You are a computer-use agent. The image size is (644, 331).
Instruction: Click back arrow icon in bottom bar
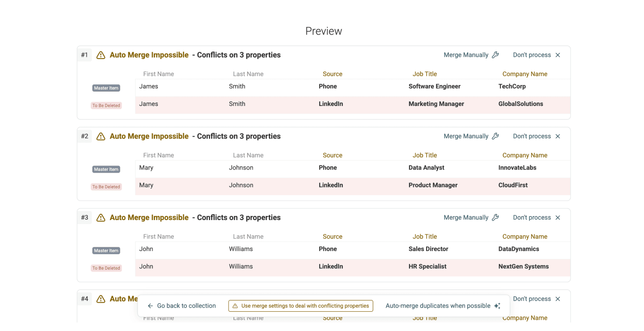click(151, 306)
